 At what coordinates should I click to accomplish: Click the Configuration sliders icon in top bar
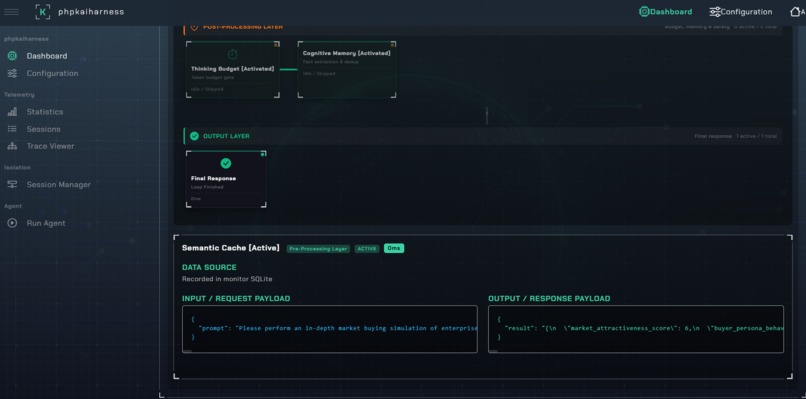[x=715, y=11]
